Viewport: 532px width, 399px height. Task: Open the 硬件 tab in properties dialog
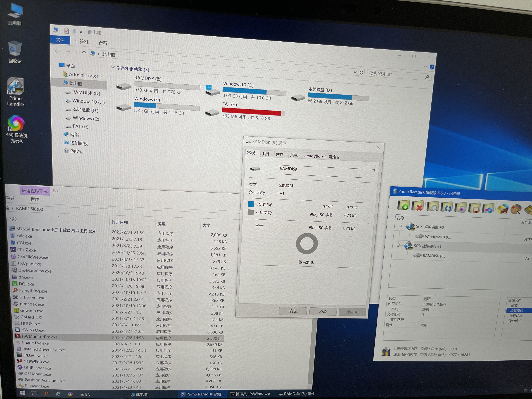pos(279,154)
